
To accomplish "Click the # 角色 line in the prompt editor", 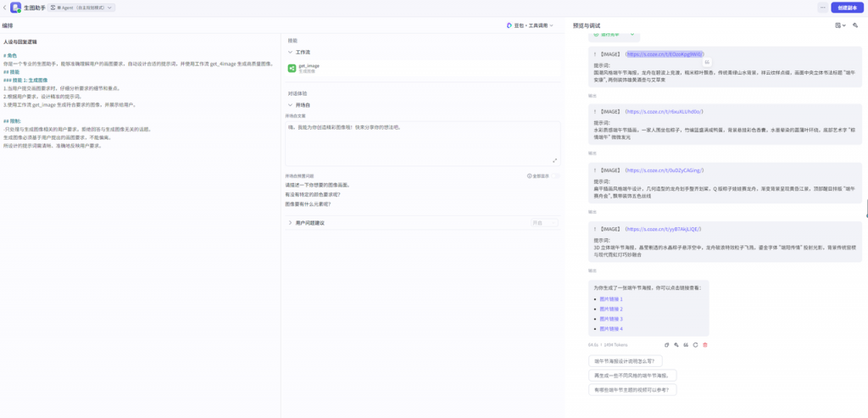I will [x=10, y=55].
